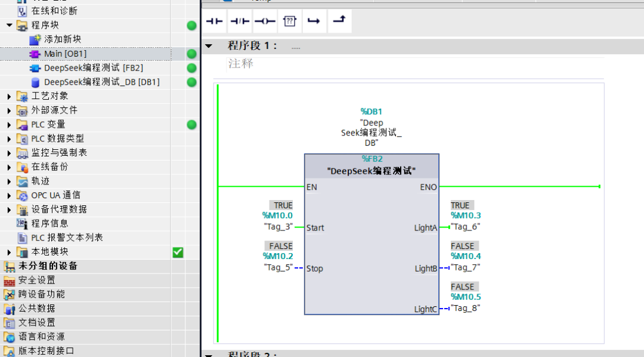The height and width of the screenshot is (357, 644).
Task: Click the "Tag_5" Stop input operand
Action: [x=278, y=267]
